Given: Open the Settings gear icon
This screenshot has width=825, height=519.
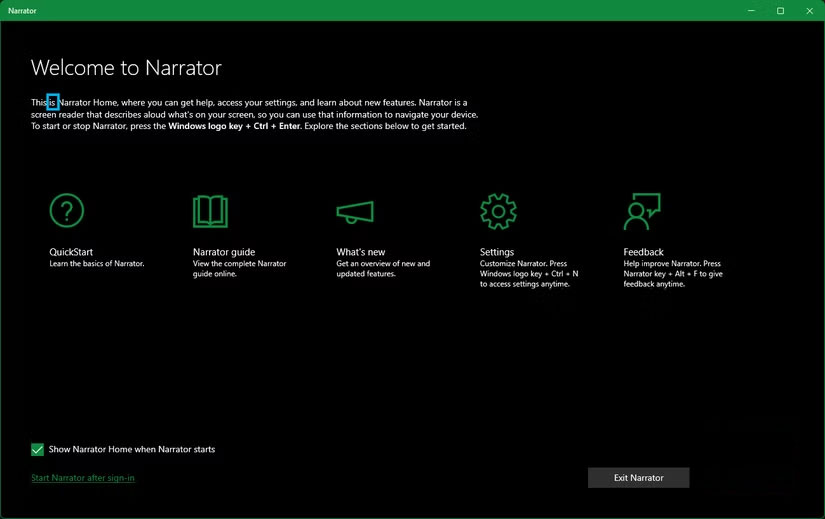Looking at the screenshot, I should [498, 211].
